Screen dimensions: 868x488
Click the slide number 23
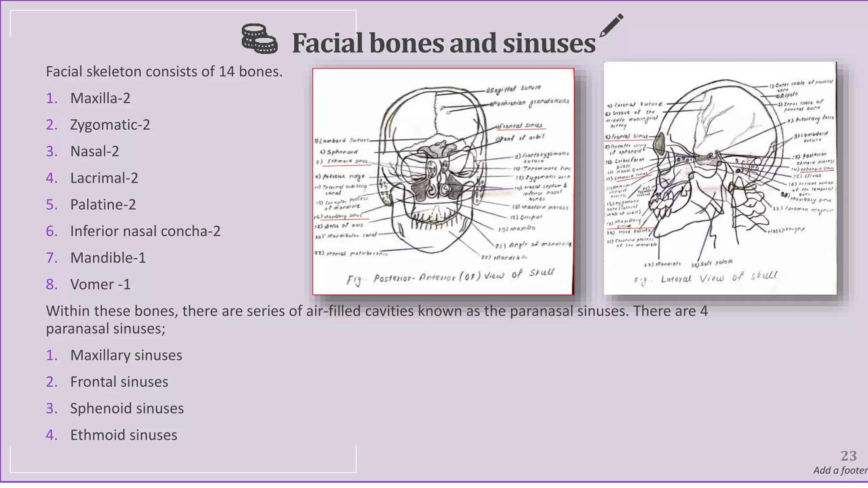pyautogui.click(x=849, y=456)
